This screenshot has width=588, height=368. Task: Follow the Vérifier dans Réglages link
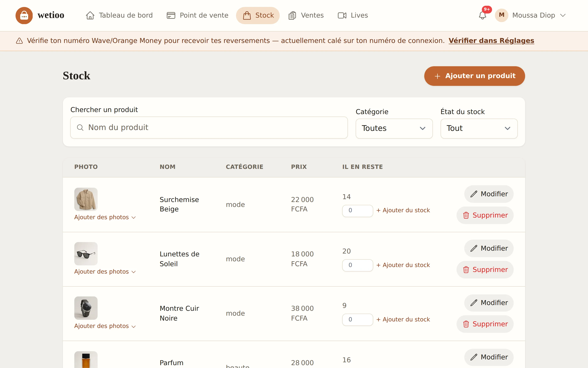coord(491,41)
